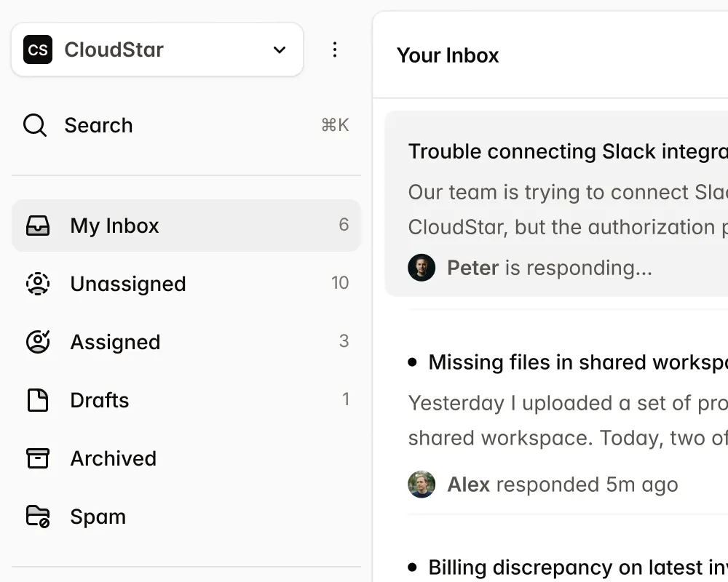Open the vertical three-dot options menu

pyautogui.click(x=335, y=49)
